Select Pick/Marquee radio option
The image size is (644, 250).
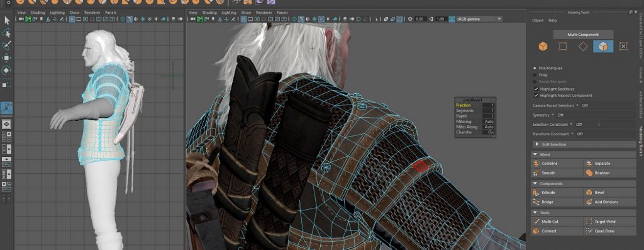click(x=535, y=68)
